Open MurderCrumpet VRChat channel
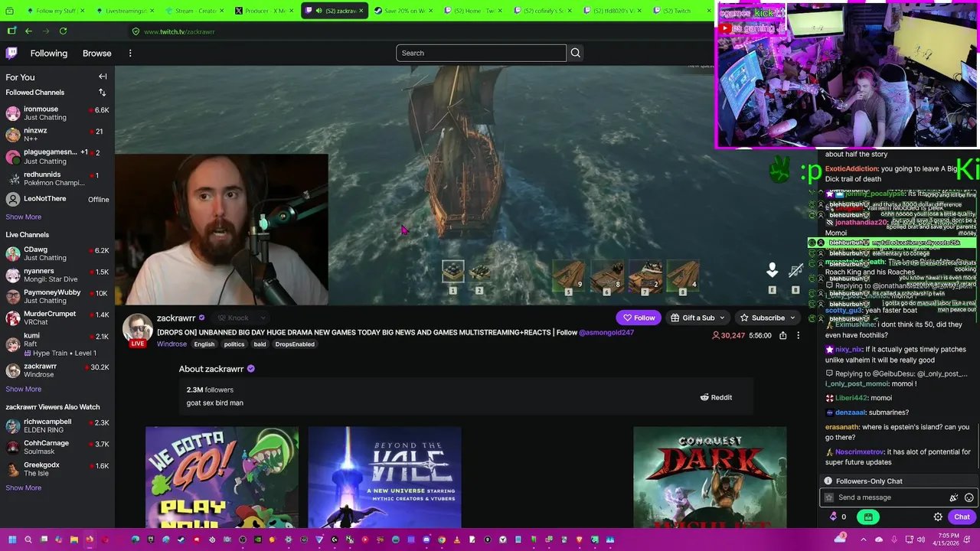Viewport: 980px width, 551px height. [x=57, y=318]
